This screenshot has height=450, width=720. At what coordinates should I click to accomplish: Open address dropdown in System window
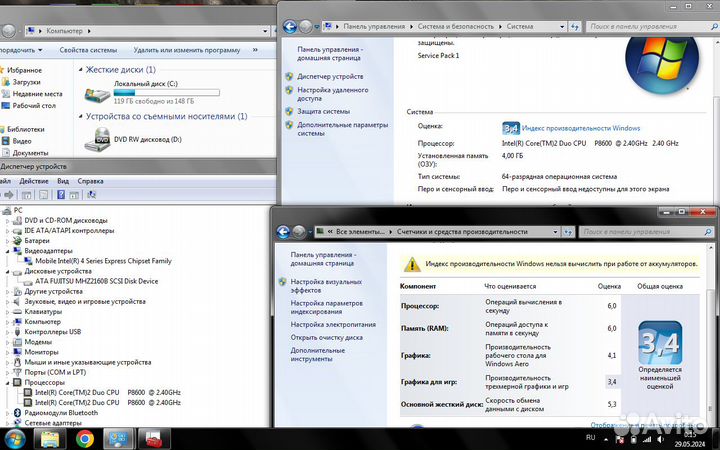coord(562,27)
